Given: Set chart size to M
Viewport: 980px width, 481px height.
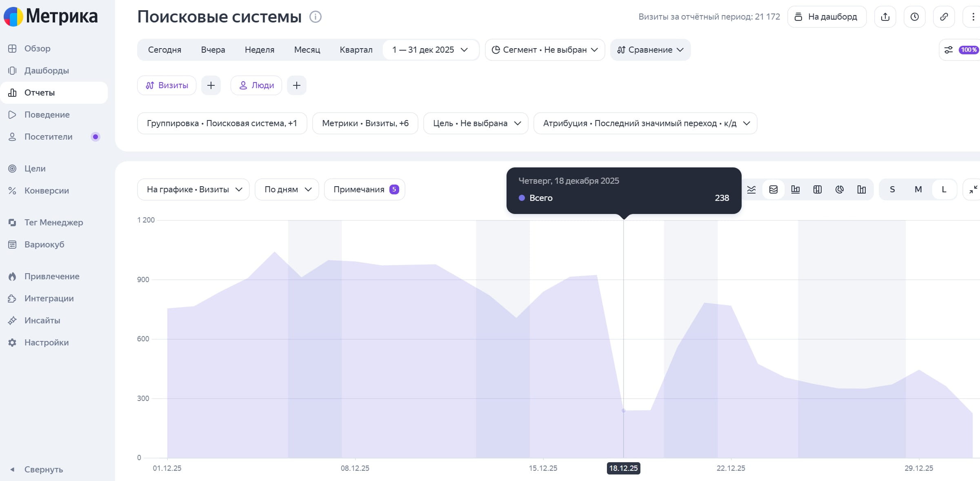Looking at the screenshot, I should (918, 189).
